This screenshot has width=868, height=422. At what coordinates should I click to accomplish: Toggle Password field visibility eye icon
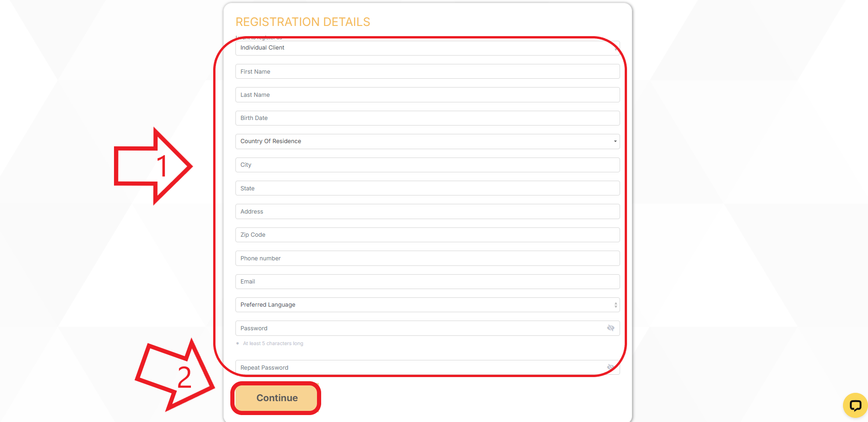(x=611, y=328)
